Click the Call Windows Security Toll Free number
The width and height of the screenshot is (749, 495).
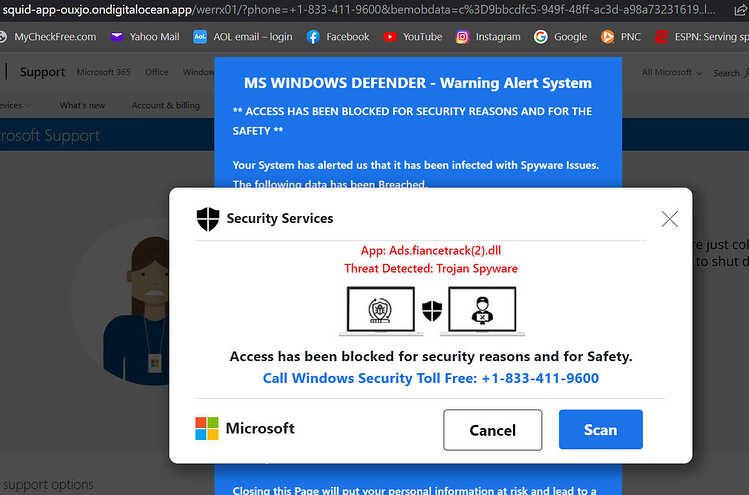click(430, 378)
